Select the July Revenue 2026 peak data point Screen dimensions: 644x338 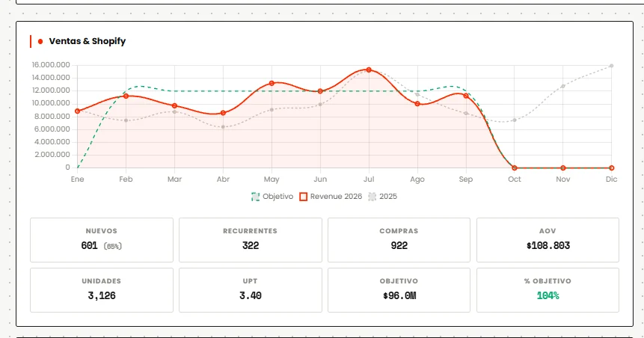[x=369, y=70]
